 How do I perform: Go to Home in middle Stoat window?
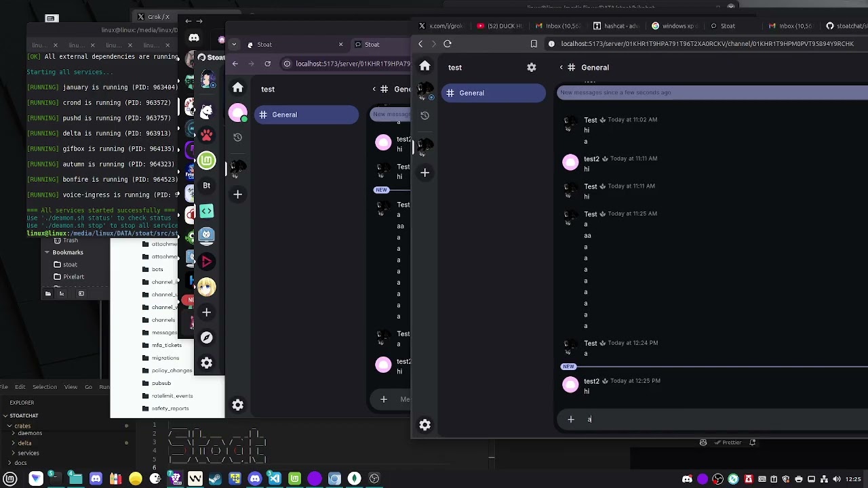click(x=237, y=87)
